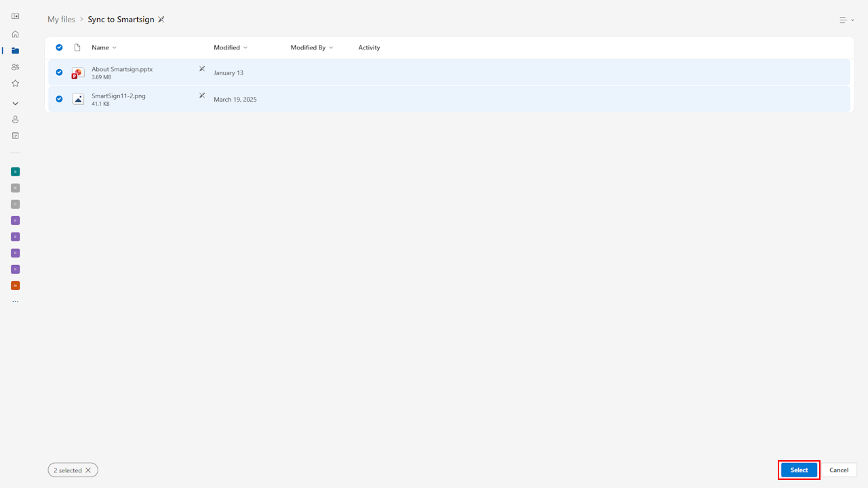
Task: Open Favorites star icon in sidebar
Action: pos(15,83)
